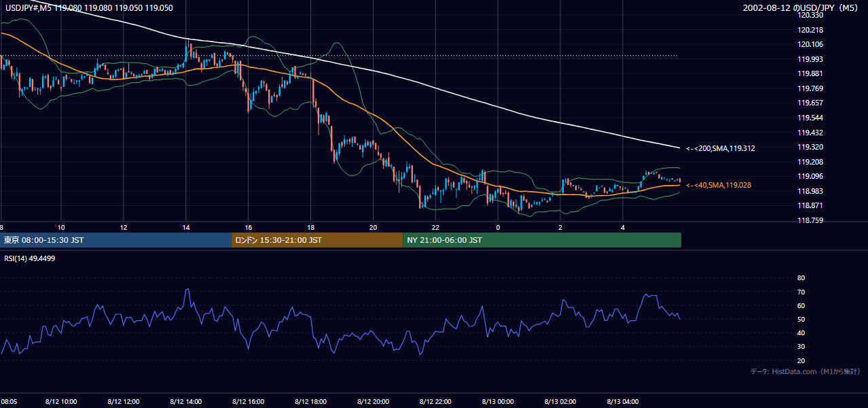This screenshot has width=868, height=408.
Task: Click price axis value 120.106
Action: tap(810, 44)
